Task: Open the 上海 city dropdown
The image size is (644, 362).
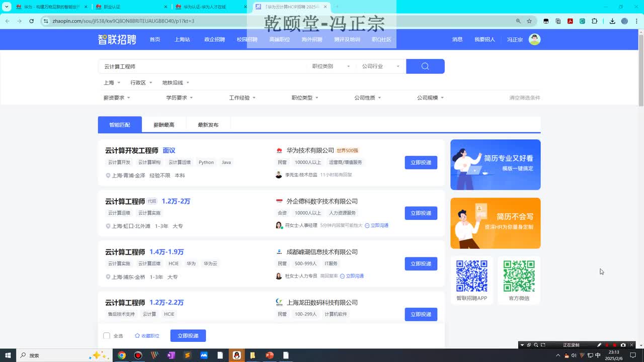Action: pos(112,82)
